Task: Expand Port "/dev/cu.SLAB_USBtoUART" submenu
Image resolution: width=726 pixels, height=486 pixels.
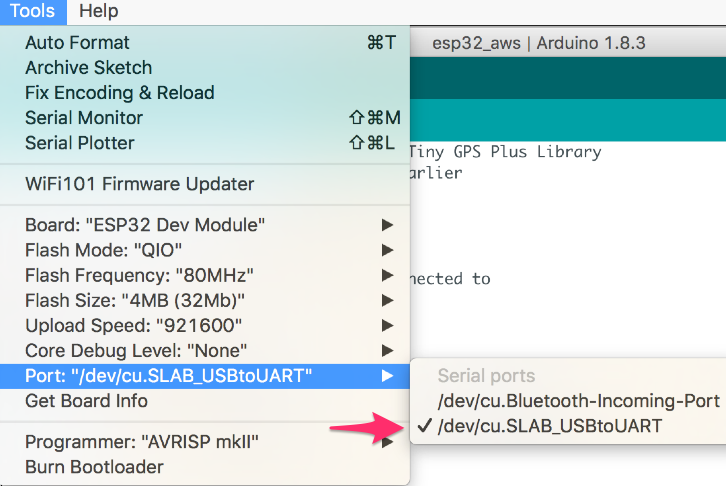Action: (205, 376)
